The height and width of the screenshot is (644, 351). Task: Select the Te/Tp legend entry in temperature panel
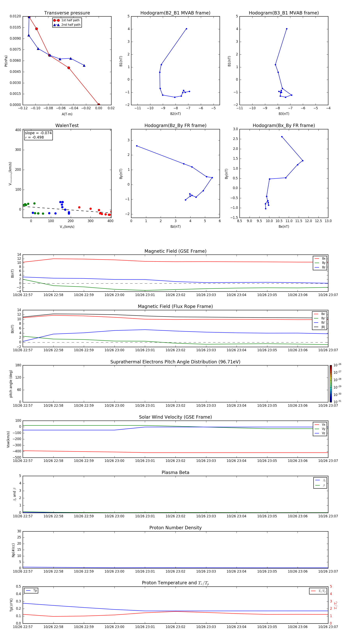(318, 591)
